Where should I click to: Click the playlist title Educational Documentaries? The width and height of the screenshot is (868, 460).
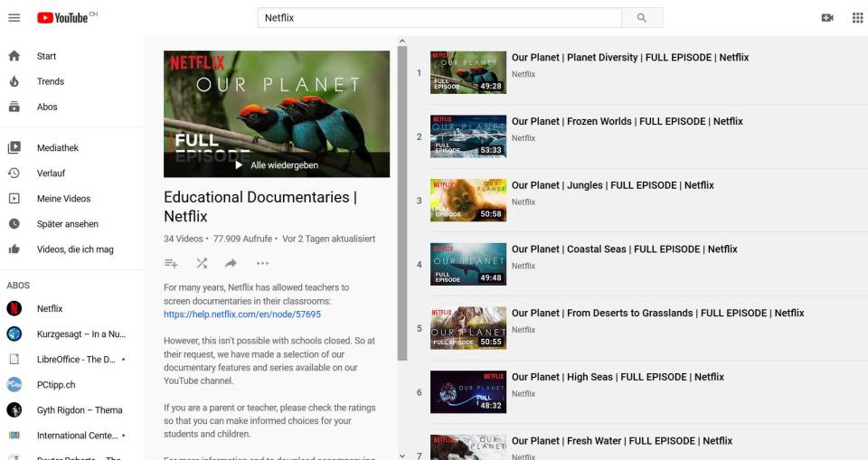(260, 206)
